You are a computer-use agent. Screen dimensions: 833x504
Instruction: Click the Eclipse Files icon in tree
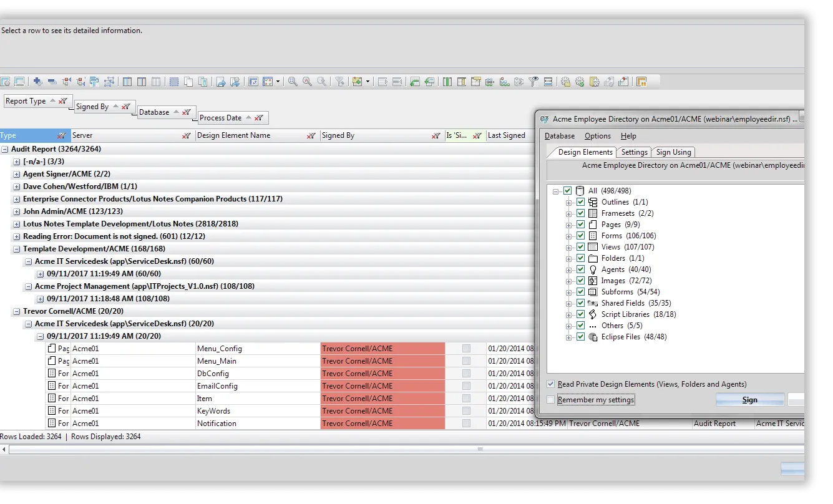[593, 337]
